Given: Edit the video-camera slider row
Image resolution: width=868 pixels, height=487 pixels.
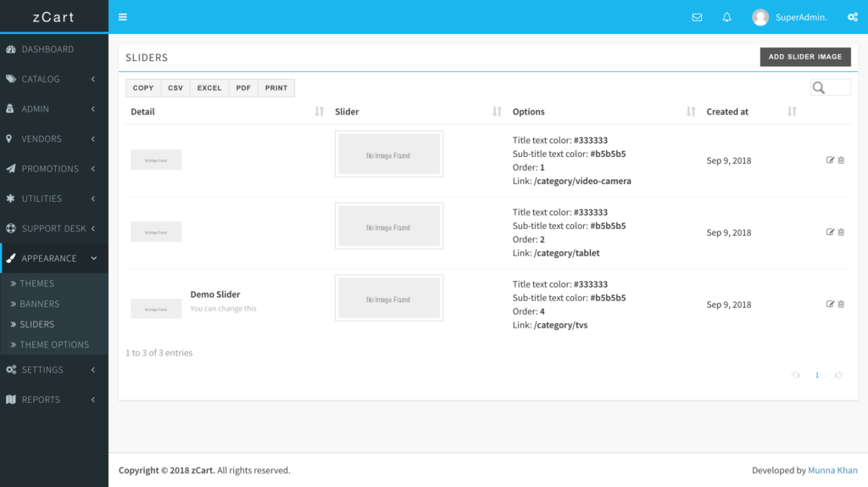Looking at the screenshot, I should pos(830,160).
